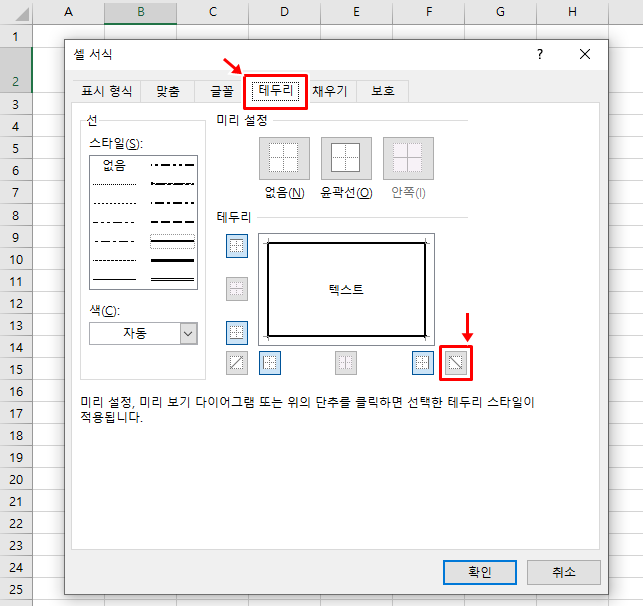Screen dimensions: 643x606
Task: Select the medium dash-dot-dot line style
Action: [172, 165]
